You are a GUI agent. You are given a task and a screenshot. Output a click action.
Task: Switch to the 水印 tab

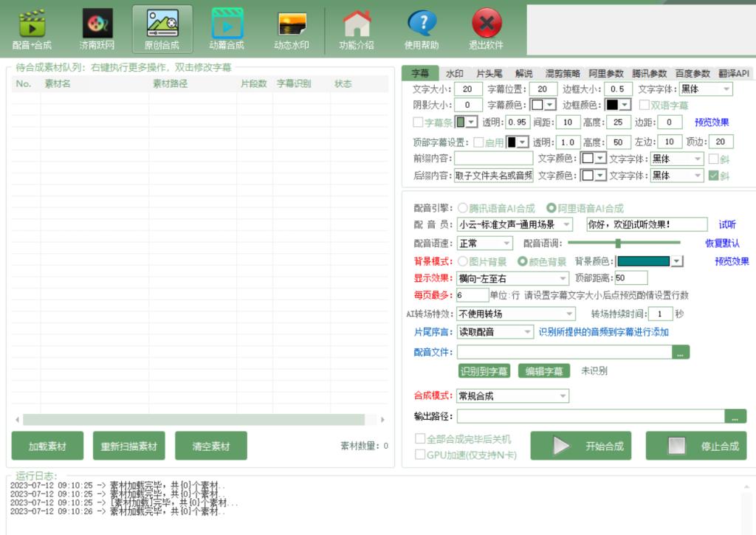454,74
